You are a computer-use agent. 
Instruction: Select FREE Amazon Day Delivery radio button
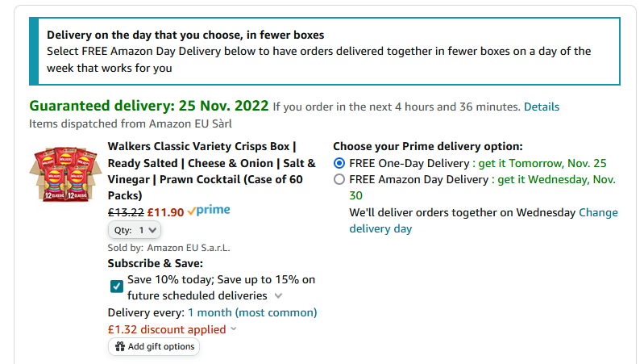339,180
